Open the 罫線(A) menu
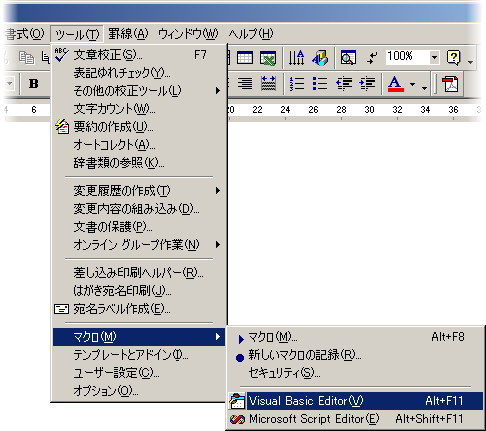This screenshot has height=431, width=486. click(x=128, y=34)
